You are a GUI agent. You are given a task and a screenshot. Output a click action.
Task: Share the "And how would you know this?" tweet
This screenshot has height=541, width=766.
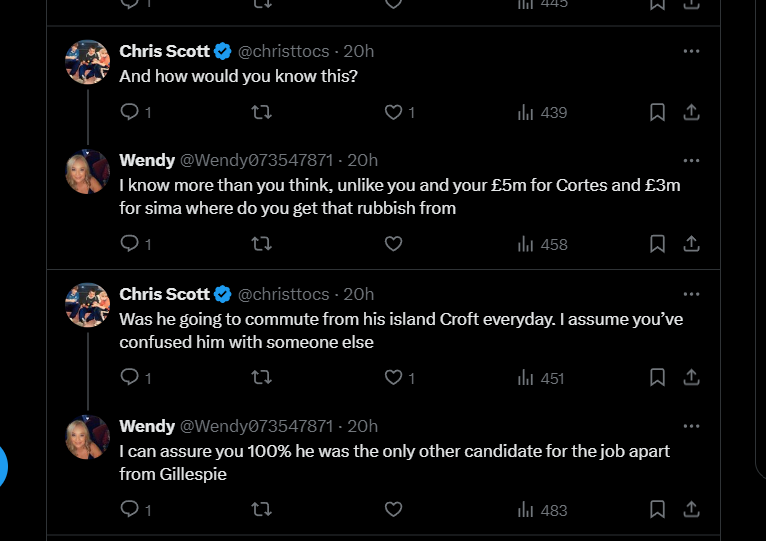691,112
